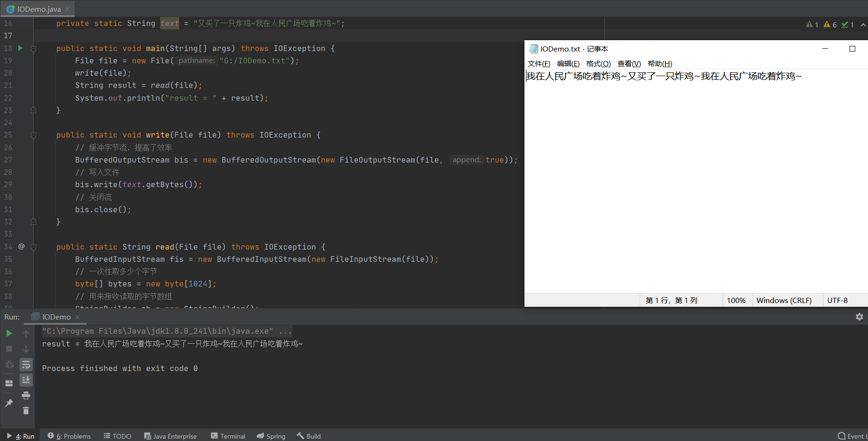868x441 pixels.
Task: Open the Build tool window
Action: (309, 436)
